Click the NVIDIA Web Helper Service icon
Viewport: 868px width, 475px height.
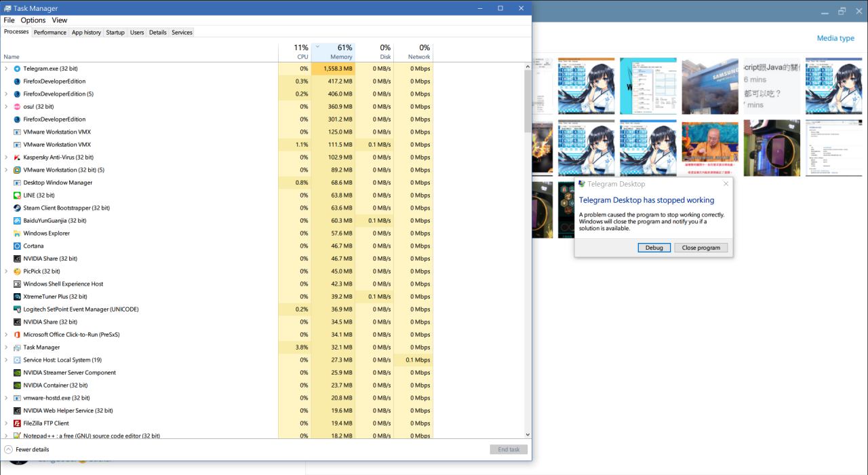(17, 411)
